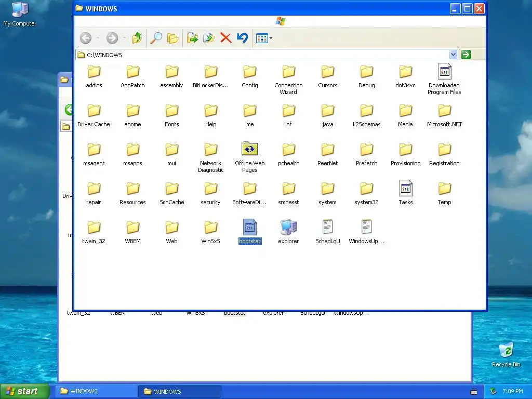Select the system32 folder
This screenshot has width=532, height=399.
coord(366,193)
